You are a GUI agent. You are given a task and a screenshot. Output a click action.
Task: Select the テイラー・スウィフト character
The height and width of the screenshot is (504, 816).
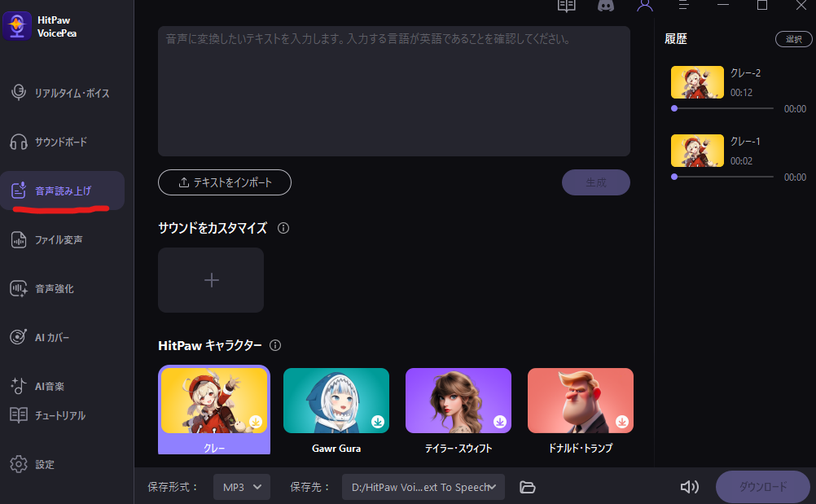pyautogui.click(x=458, y=401)
